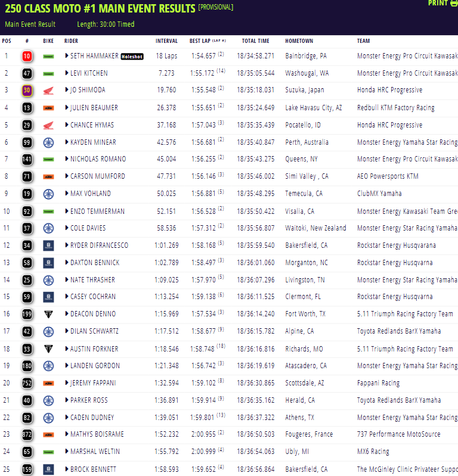
Task: Click the Honda wing logo beside Jo Shimoda
Action: 48,91
